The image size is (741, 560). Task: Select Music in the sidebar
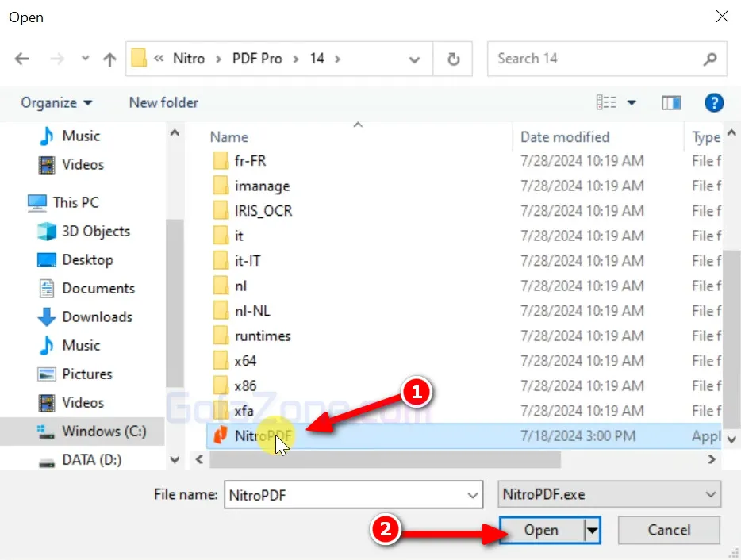click(x=82, y=136)
